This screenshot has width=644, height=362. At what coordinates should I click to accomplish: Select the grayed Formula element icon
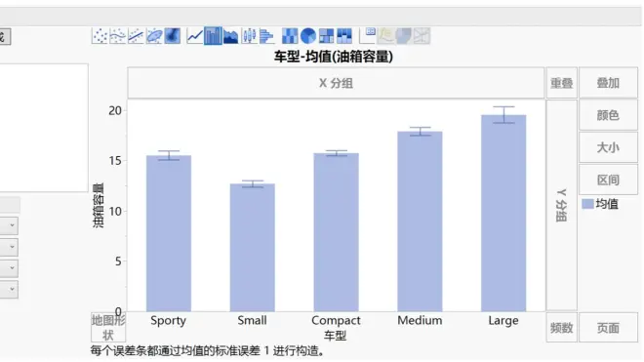click(385, 36)
